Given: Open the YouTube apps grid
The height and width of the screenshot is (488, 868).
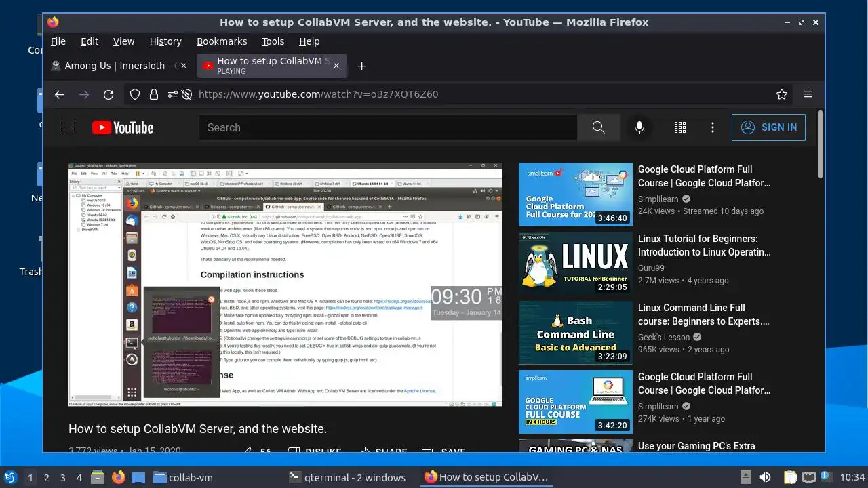Looking at the screenshot, I should click(x=680, y=127).
